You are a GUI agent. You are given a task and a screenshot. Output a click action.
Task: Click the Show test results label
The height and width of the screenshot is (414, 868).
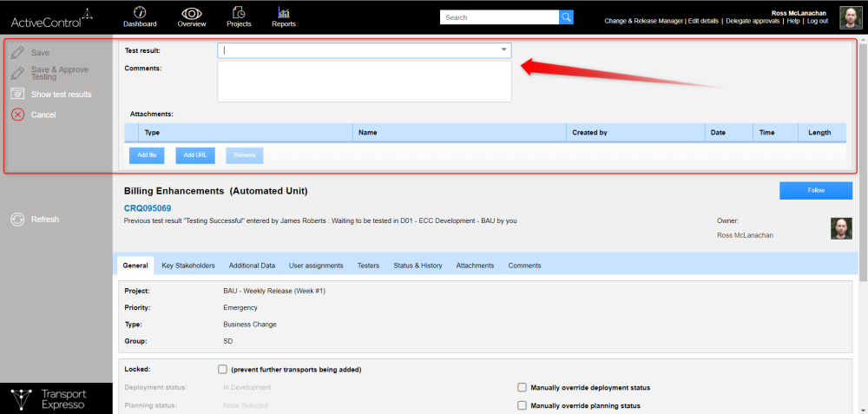pos(62,95)
